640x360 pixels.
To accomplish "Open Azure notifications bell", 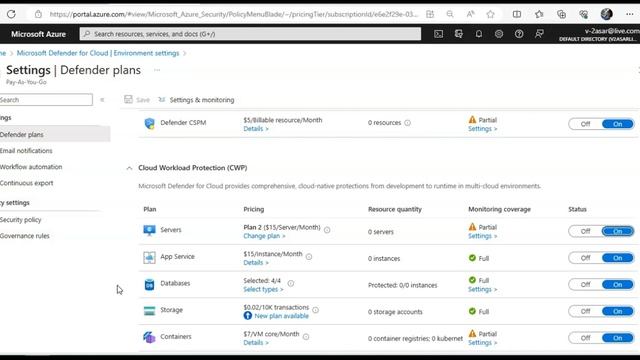I will coord(478,34).
